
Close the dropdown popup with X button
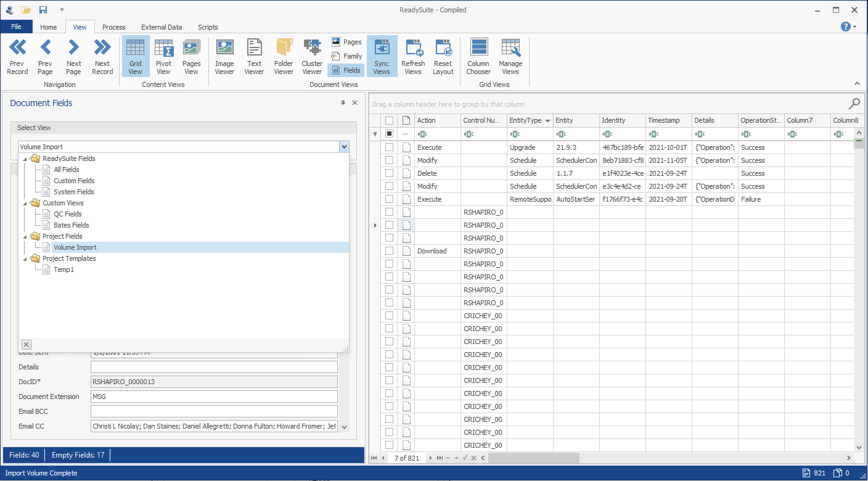coord(26,344)
